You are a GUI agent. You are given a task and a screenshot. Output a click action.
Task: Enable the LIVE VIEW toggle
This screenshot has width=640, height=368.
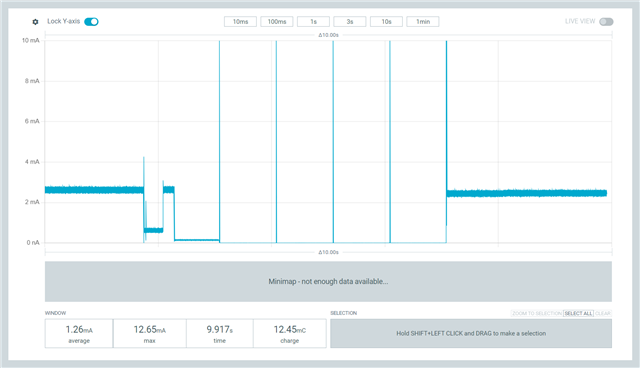pyautogui.click(x=606, y=22)
